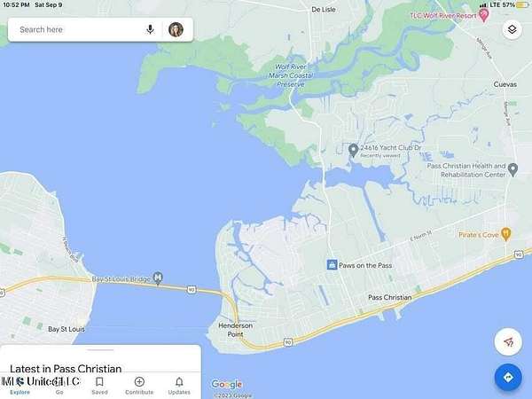Select the Paws on the Pass shop icon
532x399 pixels.
[x=332, y=264]
